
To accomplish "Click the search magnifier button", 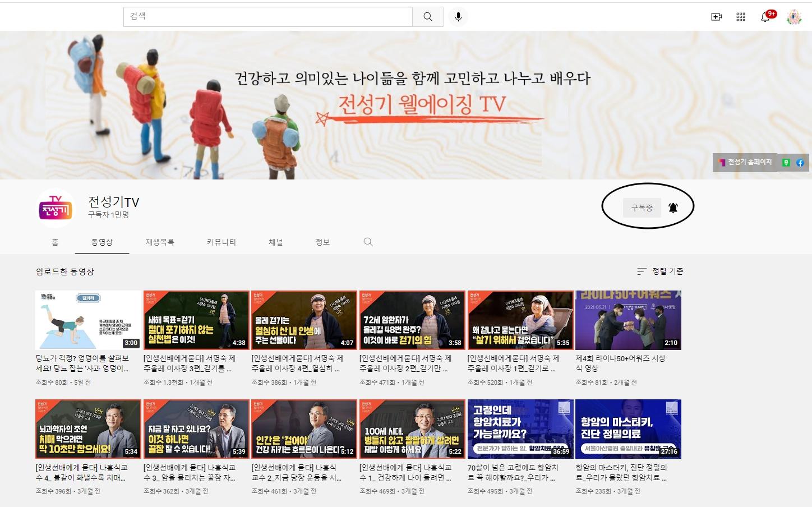I will coord(428,17).
